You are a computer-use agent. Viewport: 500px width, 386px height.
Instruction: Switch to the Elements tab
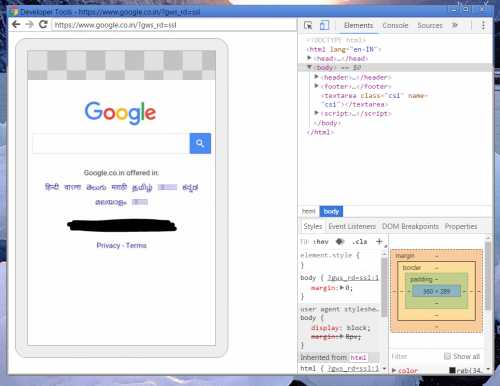pyautogui.click(x=358, y=26)
